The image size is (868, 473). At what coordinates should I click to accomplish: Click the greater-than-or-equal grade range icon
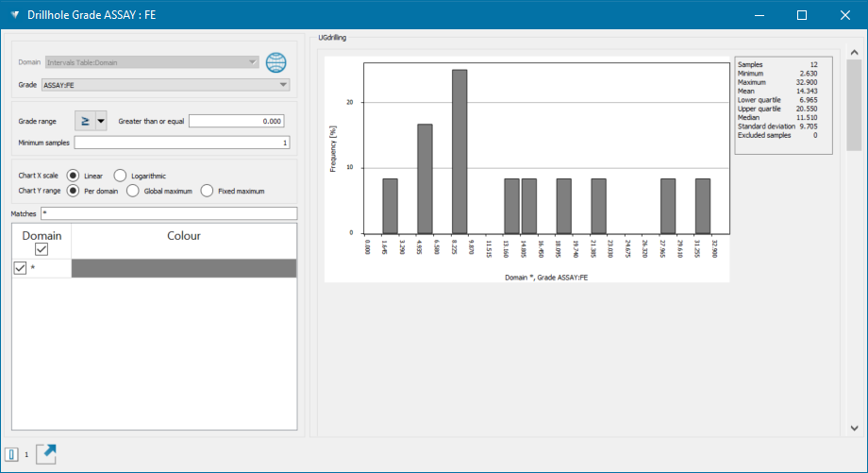(83, 121)
